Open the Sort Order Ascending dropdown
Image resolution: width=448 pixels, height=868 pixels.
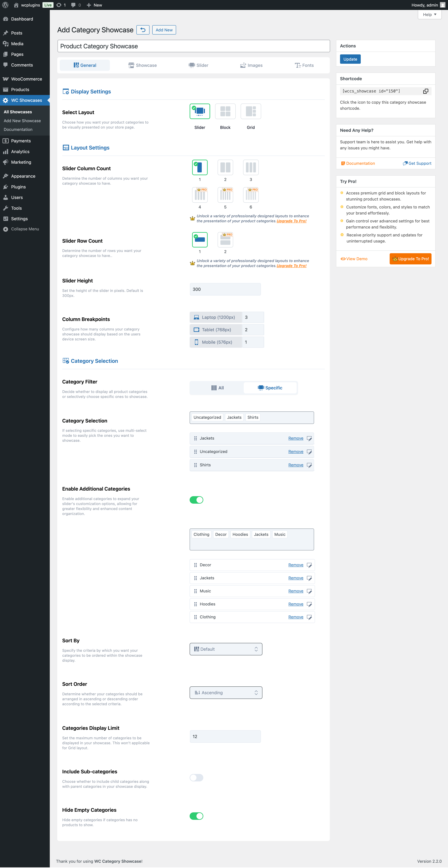tap(226, 693)
